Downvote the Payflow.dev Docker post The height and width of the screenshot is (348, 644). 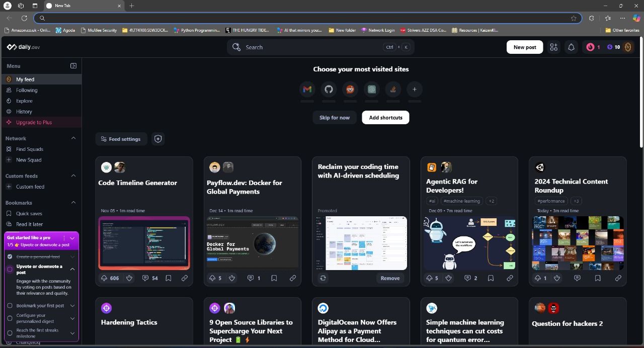click(x=232, y=278)
